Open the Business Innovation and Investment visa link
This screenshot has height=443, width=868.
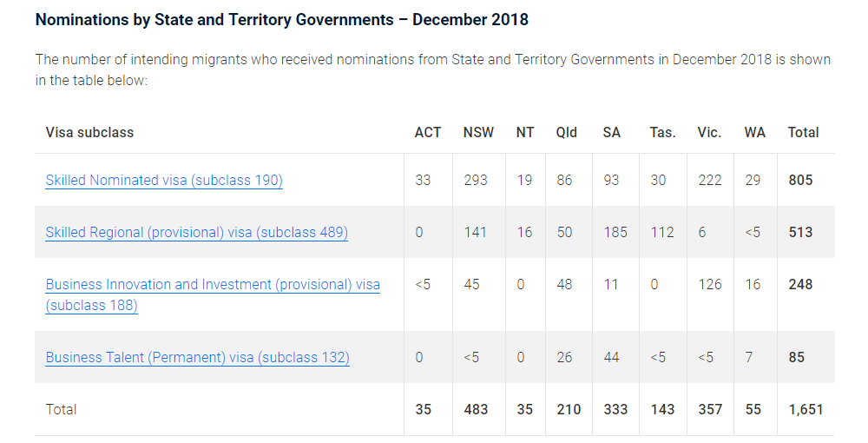213,285
